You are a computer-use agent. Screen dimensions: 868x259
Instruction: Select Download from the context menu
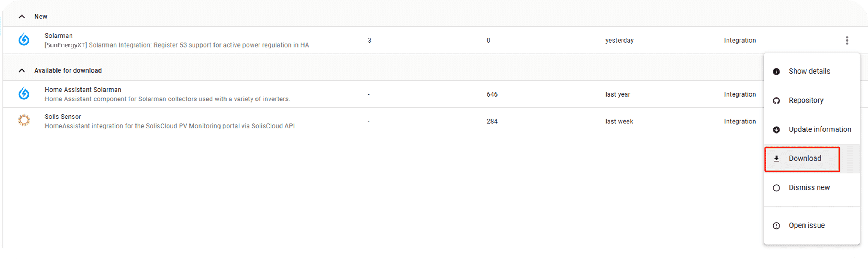(x=804, y=159)
